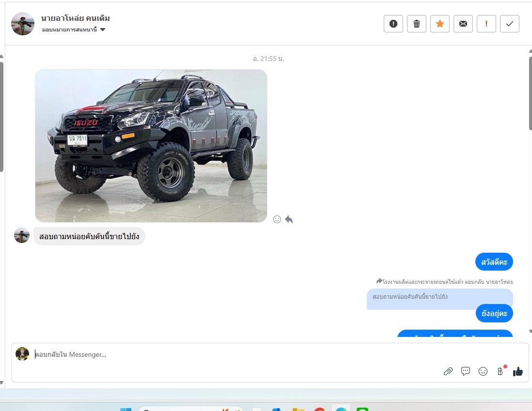
Task: Mark conversation unread with the envelope icon
Action: (463, 24)
